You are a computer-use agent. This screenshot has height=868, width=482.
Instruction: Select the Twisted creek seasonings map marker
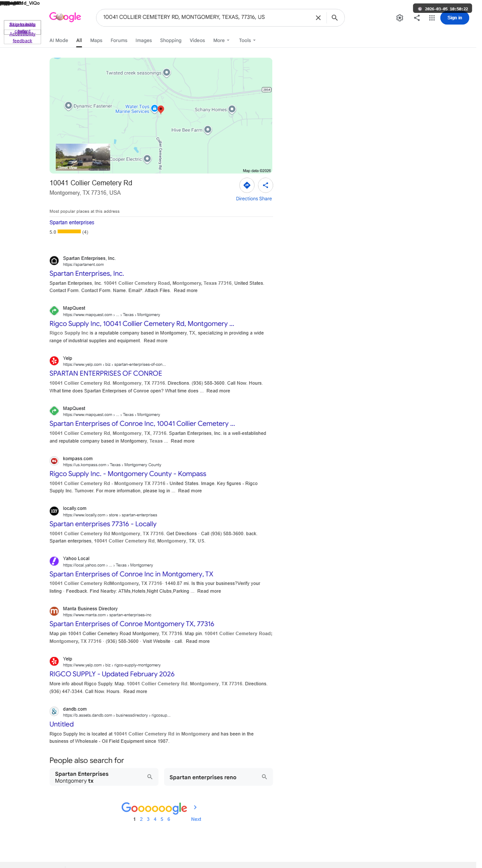click(167, 73)
